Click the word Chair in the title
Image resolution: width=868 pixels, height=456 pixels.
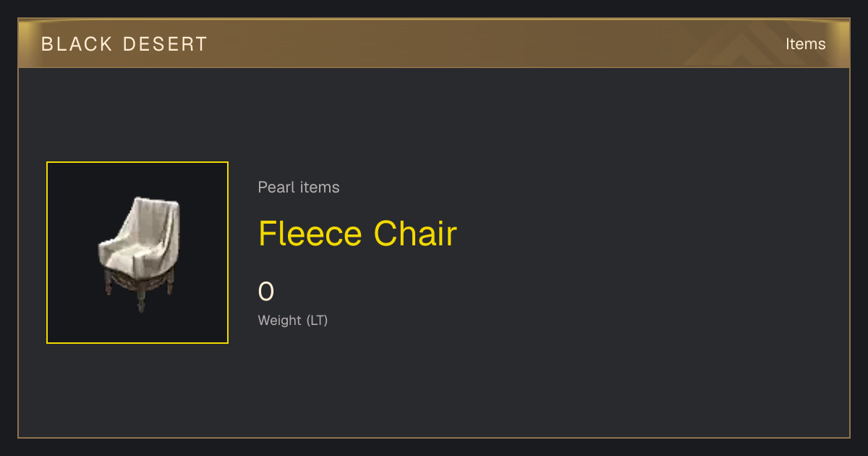tap(415, 234)
